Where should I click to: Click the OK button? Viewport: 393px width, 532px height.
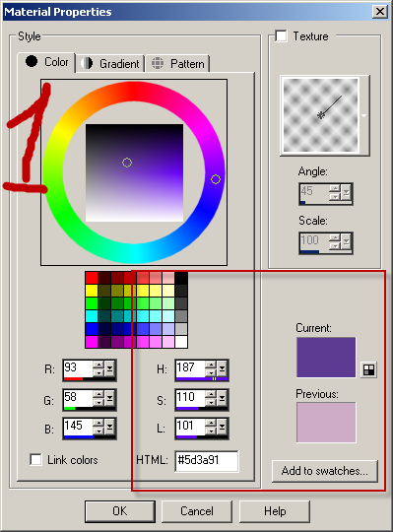point(120,511)
